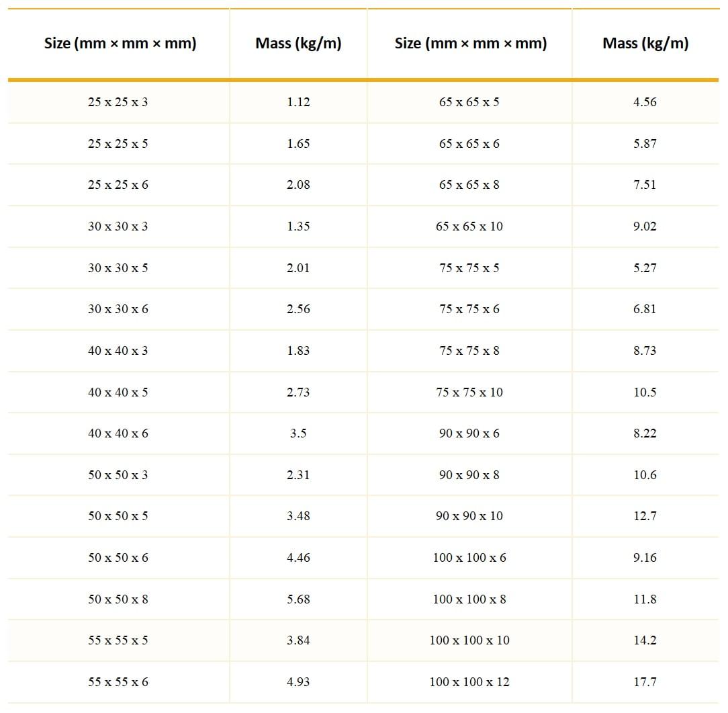Click the 75 x 75 x 8 cell
This screenshot has width=728, height=713.
[469, 351]
